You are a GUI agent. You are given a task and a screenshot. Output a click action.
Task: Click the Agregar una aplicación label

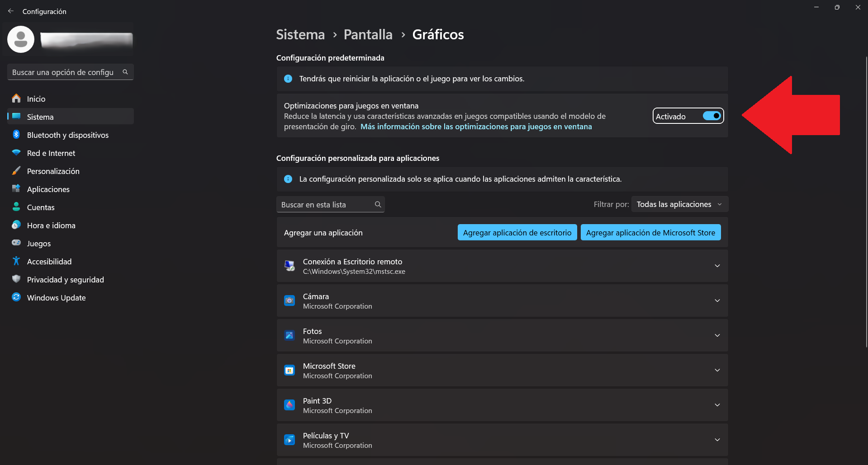click(323, 233)
